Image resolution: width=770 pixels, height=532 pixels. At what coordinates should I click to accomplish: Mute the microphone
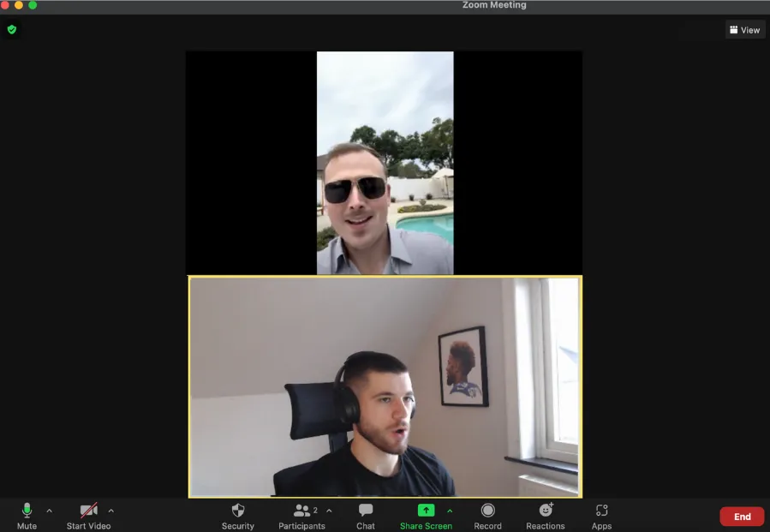click(x=27, y=516)
